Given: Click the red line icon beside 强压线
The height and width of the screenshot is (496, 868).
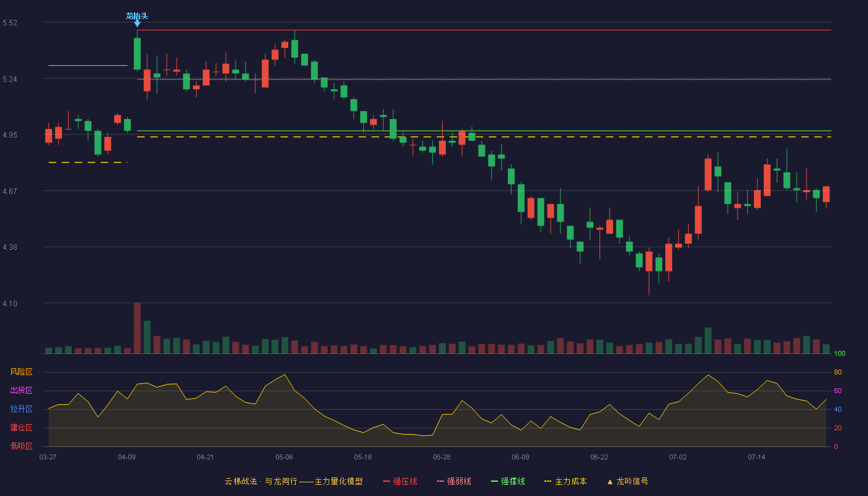Looking at the screenshot, I should pos(387,481).
